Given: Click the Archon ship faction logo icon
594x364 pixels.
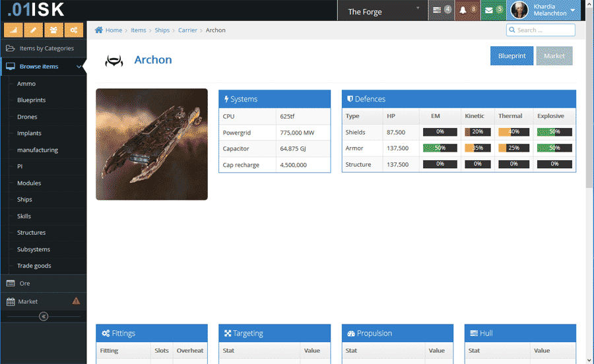Looking at the screenshot, I should [x=114, y=61].
